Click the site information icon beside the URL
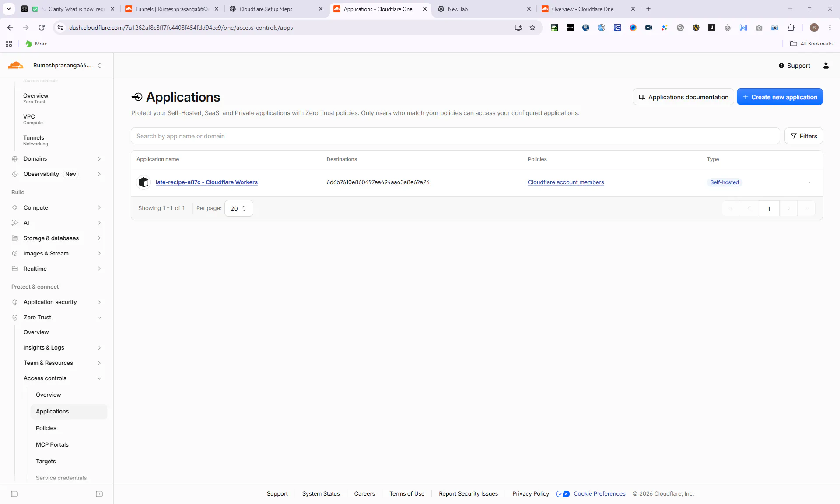Viewport: 840px width, 504px height. coord(60,28)
